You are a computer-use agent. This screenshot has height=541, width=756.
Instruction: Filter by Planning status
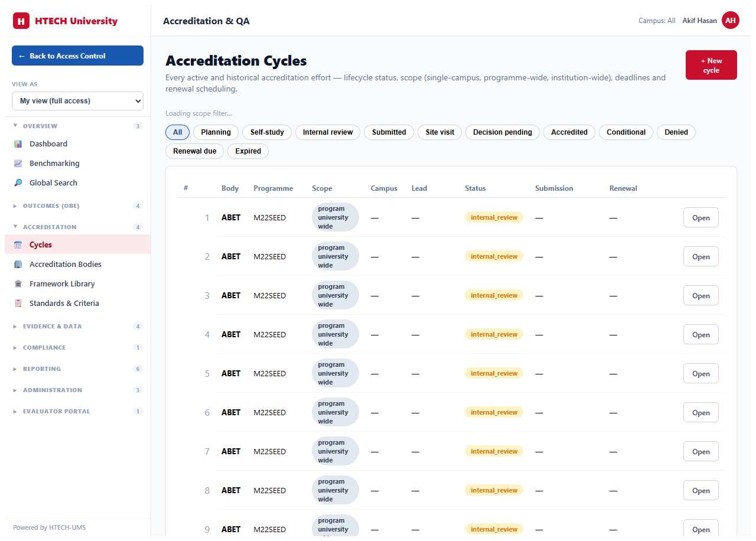coord(216,132)
